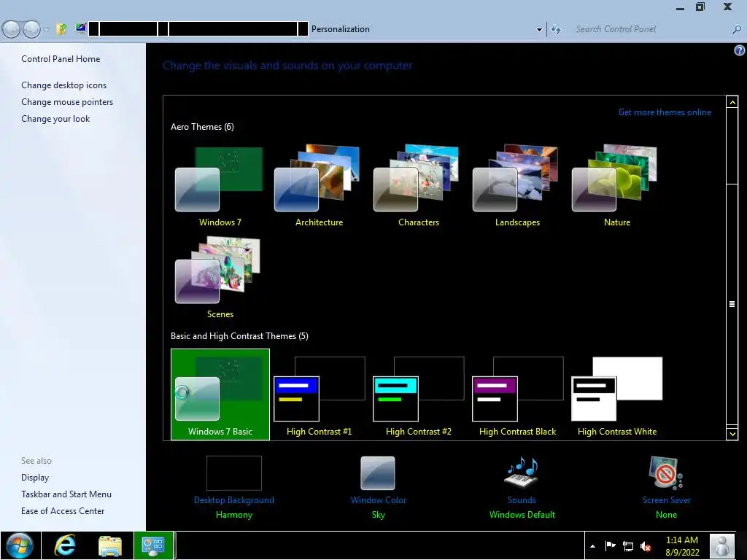Open Windows Explorer from taskbar

pyautogui.click(x=110, y=545)
